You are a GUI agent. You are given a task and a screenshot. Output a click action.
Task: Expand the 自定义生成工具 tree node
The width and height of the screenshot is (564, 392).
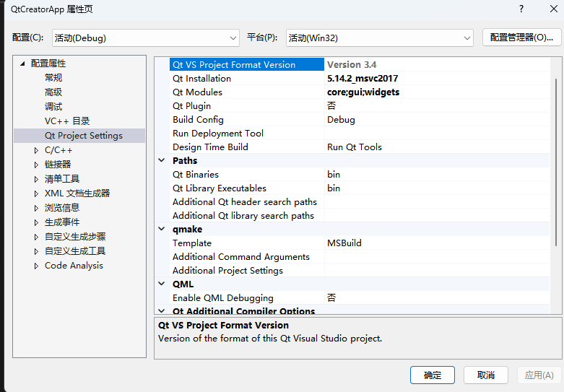pyautogui.click(x=36, y=251)
